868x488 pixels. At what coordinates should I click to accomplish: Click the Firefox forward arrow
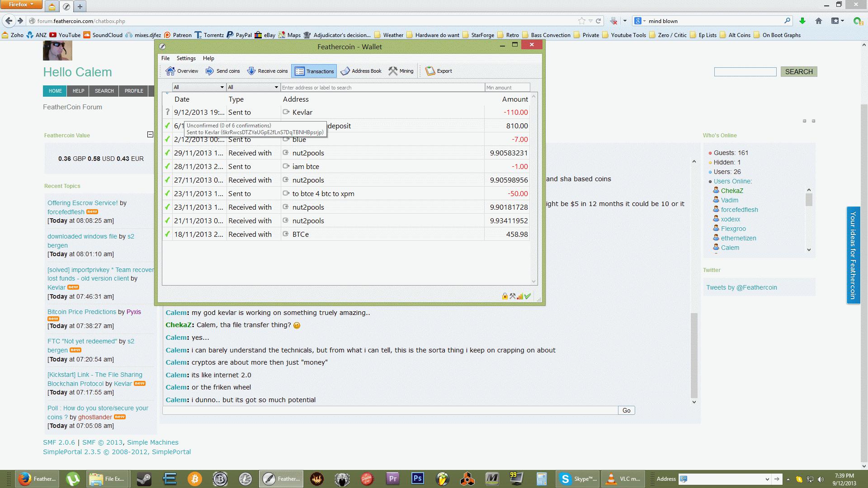[20, 21]
